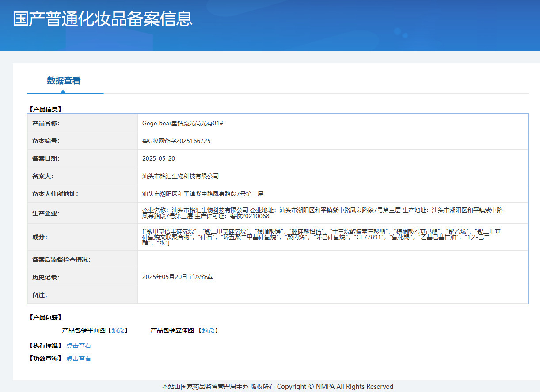Screen dimensions: 540x392
Task: Open the 数据查看 tab
Action: (x=64, y=81)
